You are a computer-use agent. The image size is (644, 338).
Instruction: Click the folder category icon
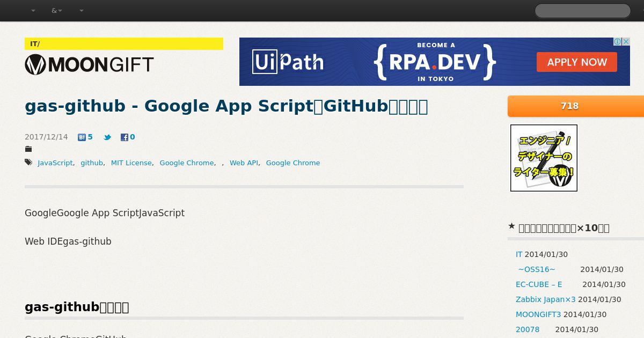(x=28, y=149)
